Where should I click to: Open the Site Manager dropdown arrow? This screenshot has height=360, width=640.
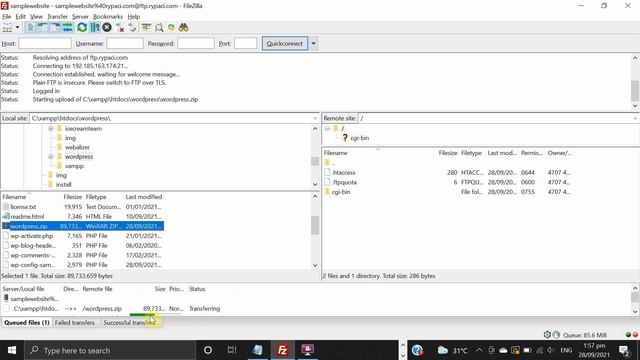17,28
